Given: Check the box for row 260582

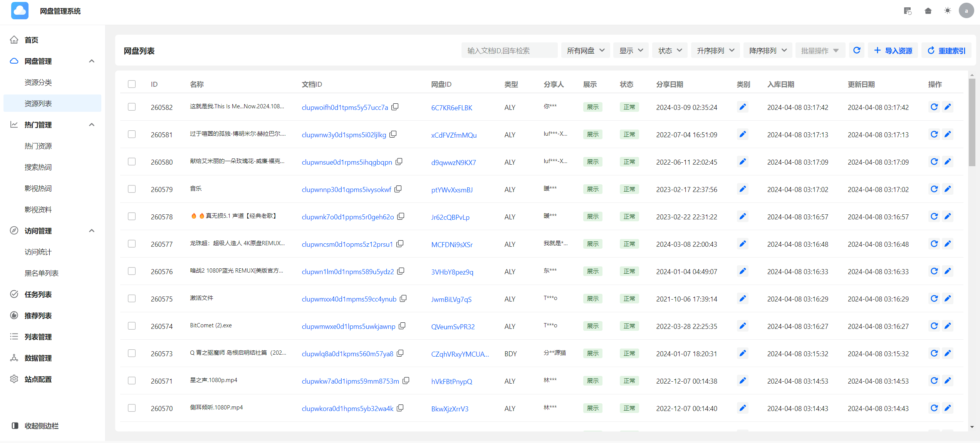Looking at the screenshot, I should (132, 107).
